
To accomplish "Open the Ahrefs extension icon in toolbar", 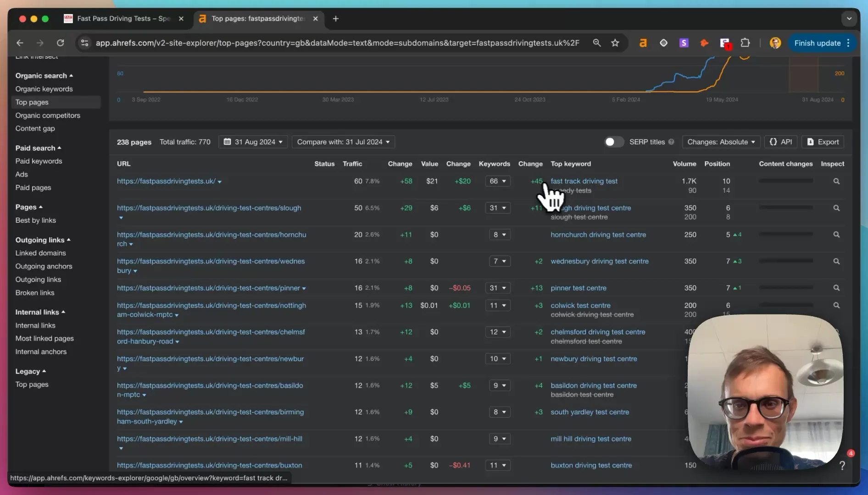I will (x=643, y=43).
